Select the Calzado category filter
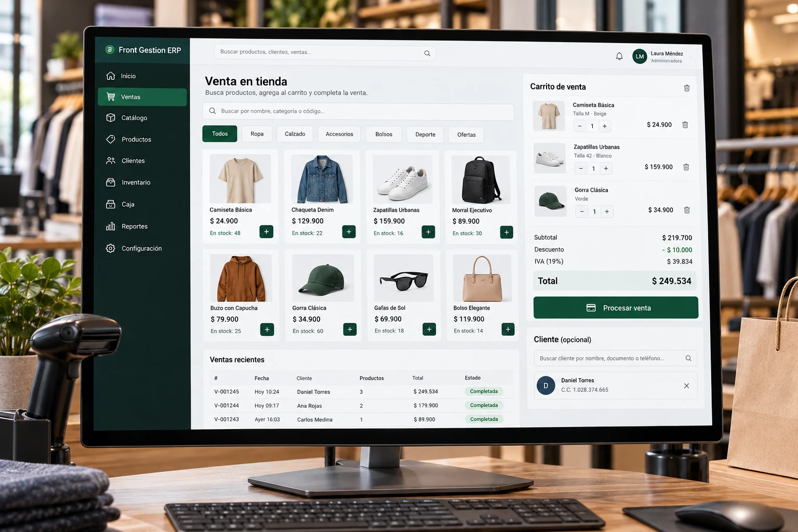The image size is (798, 532). coord(295,134)
